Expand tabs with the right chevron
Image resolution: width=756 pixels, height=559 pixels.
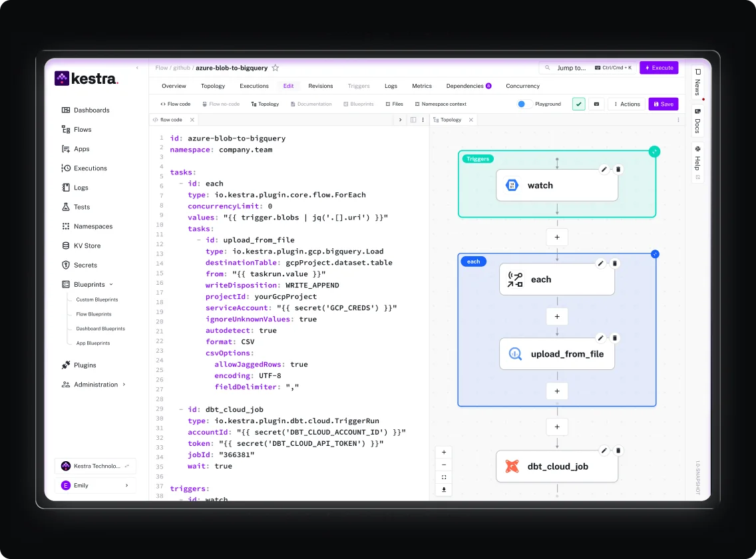[400, 120]
